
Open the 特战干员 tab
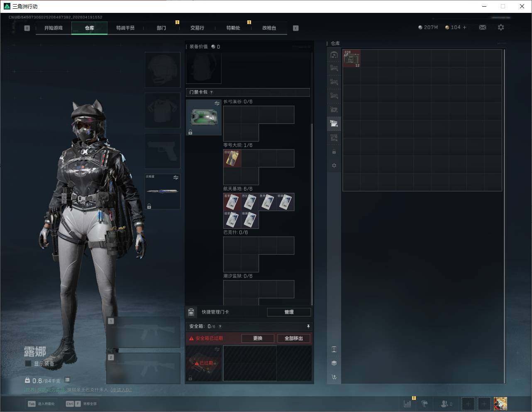point(125,28)
